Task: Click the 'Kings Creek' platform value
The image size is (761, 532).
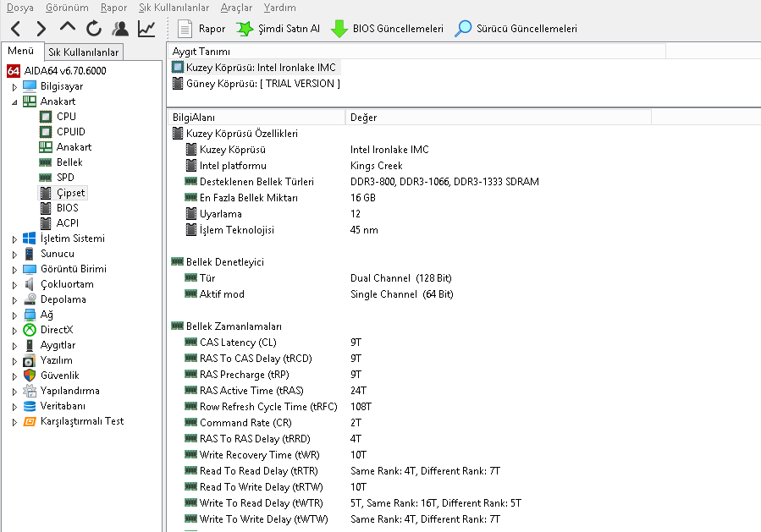Action: [x=377, y=166]
